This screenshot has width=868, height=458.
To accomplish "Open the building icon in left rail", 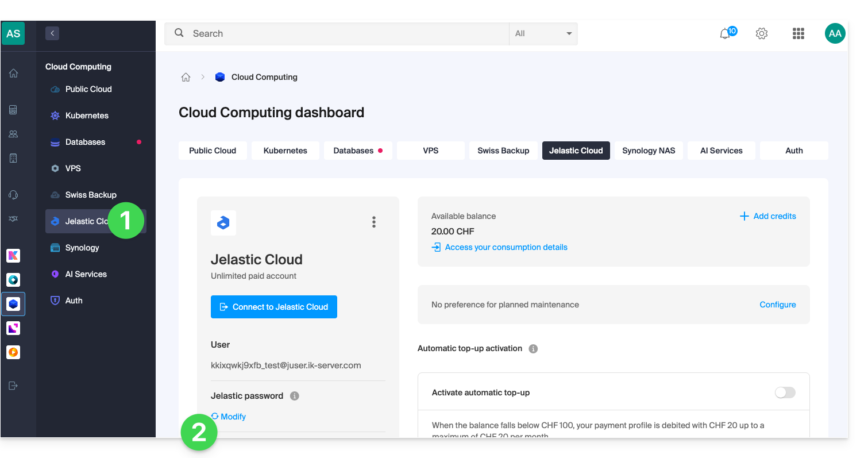I will tap(13, 158).
